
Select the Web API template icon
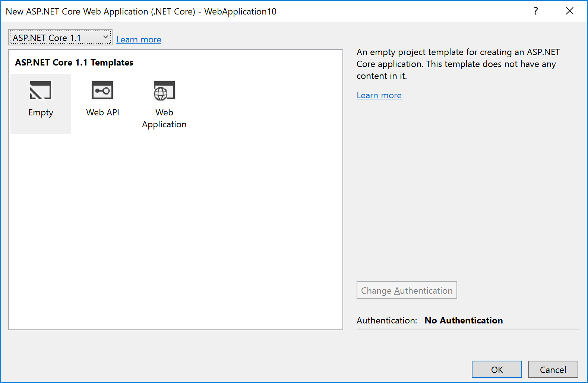tap(102, 90)
